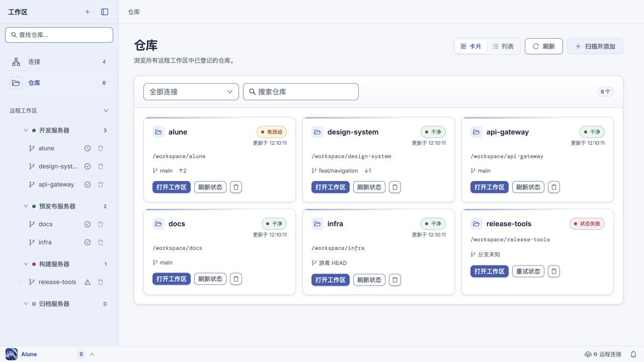Click the 仓库 breadcrumb at top
The height and width of the screenshot is (362, 644).
coord(134,12)
